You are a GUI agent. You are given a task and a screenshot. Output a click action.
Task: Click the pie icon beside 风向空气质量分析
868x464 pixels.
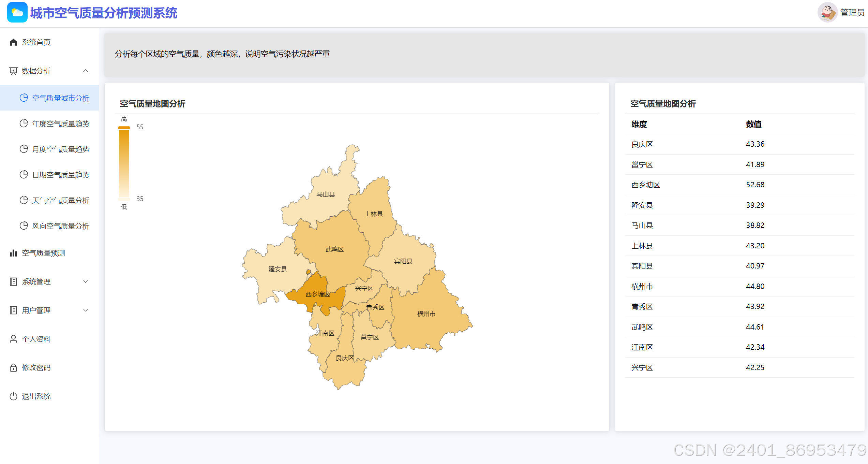[24, 226]
